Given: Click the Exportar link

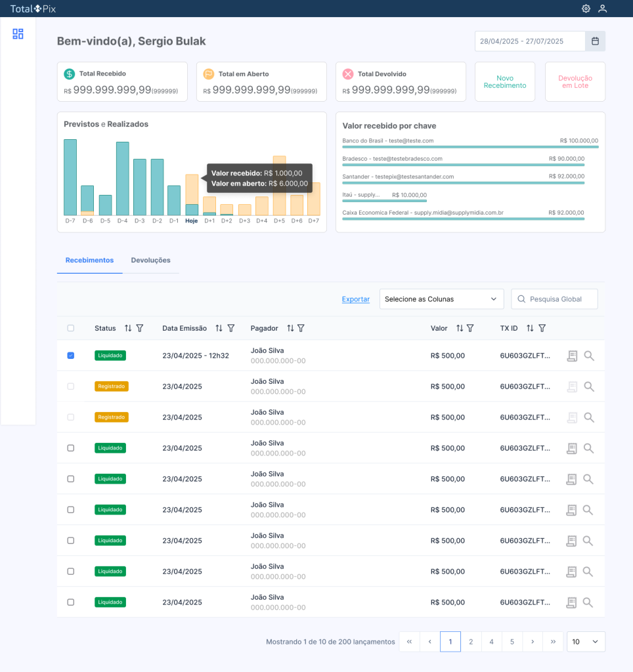Looking at the screenshot, I should coord(355,299).
